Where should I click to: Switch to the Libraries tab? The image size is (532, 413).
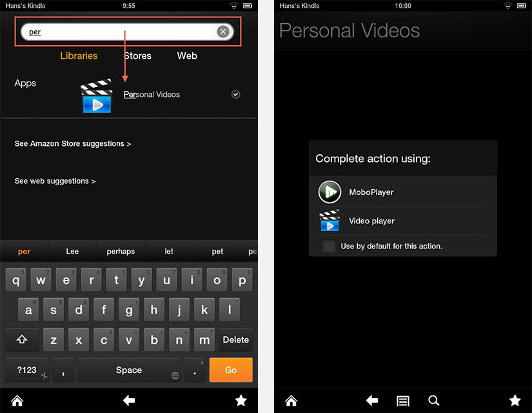(79, 55)
